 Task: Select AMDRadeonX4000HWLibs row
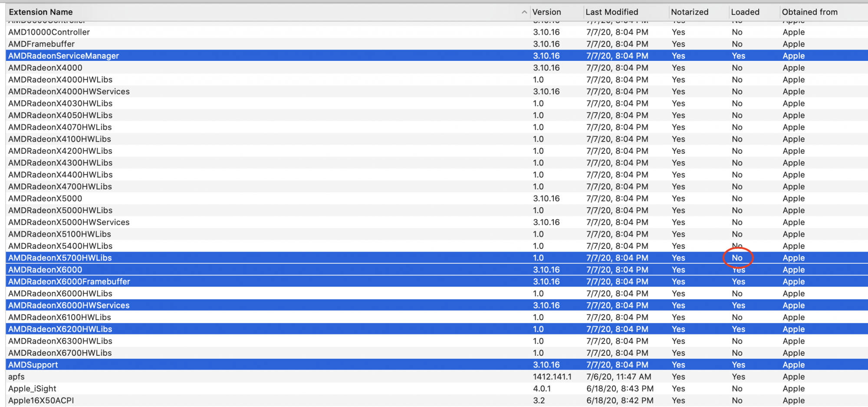click(x=437, y=79)
